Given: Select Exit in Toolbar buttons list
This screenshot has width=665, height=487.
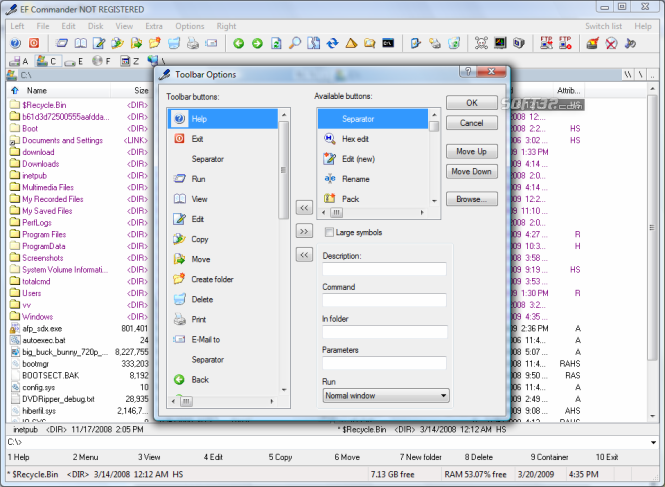Looking at the screenshot, I should [223, 139].
